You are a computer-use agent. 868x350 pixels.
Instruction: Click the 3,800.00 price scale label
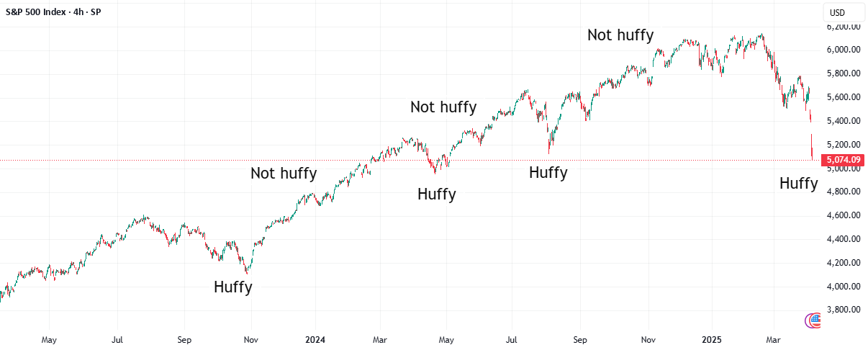[844, 310]
